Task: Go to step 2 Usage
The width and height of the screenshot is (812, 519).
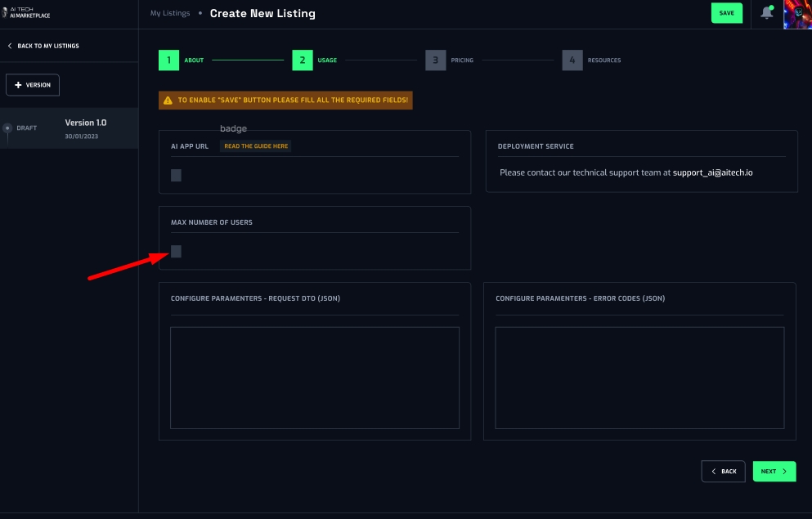Action: (303, 60)
